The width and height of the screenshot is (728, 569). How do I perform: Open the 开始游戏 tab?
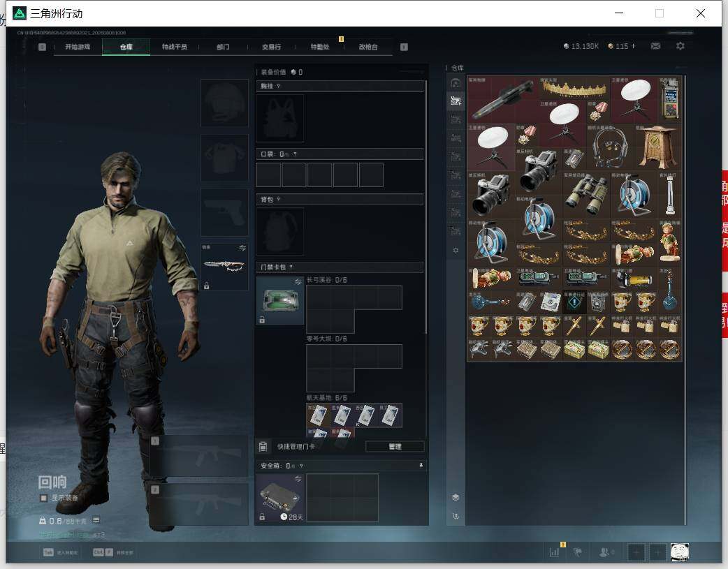78,47
